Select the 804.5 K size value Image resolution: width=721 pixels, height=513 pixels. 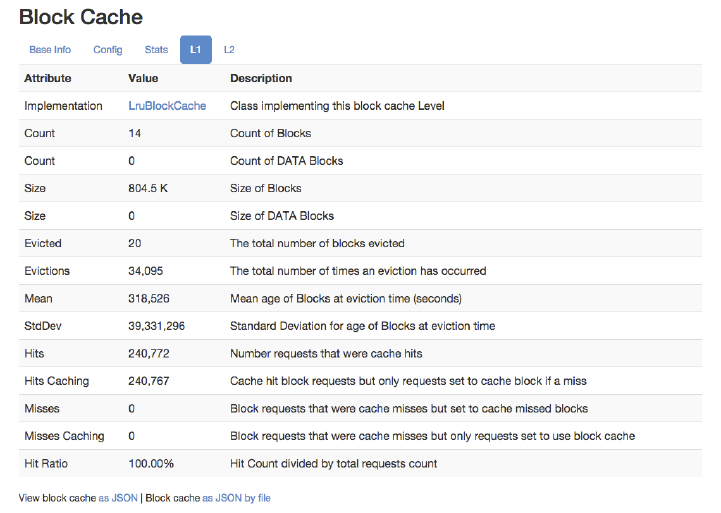tap(150, 188)
